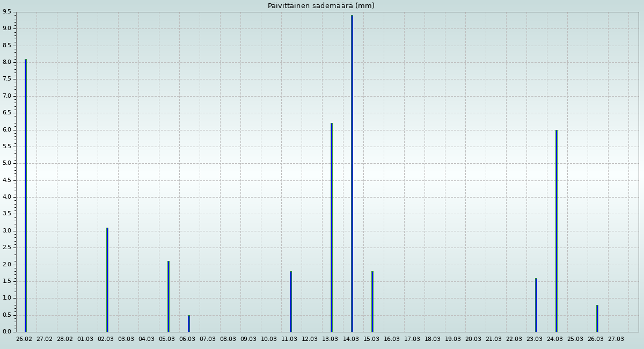Click the x-axis date label 27.03

click(616, 339)
